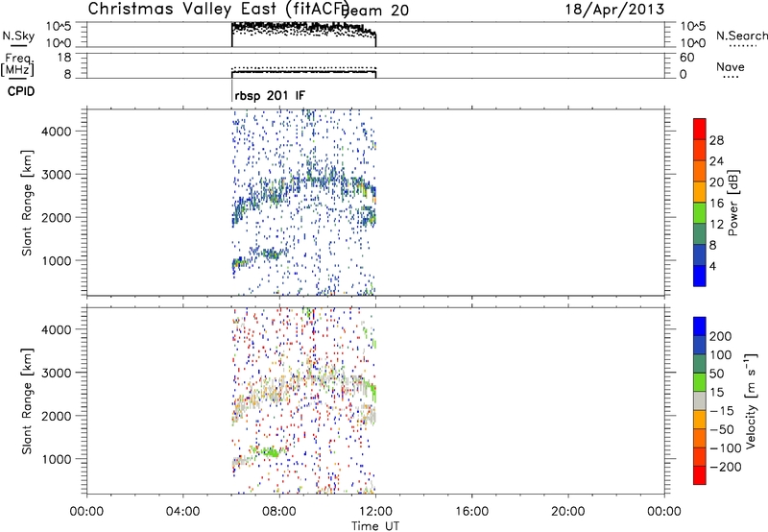Click the '3000' tick of the power panel
The image size is (768, 532).
(57, 175)
